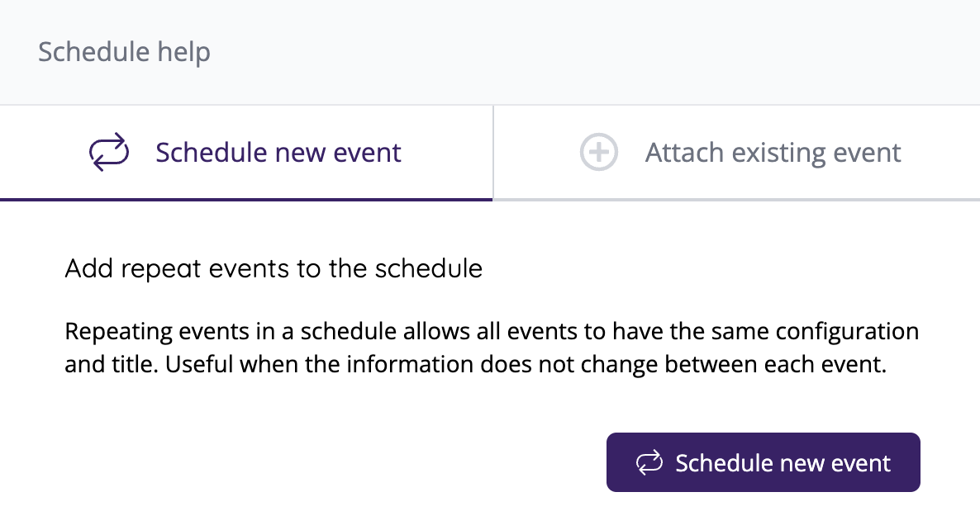Click the purple underline below the active tab
Image resolution: width=980 pixels, height=530 pixels.
pos(246,199)
